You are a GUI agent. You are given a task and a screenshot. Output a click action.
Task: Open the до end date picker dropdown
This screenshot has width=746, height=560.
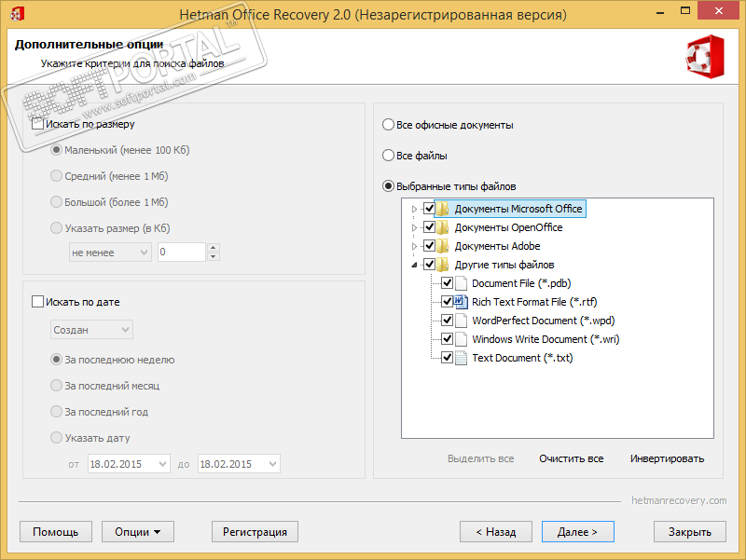click(272, 463)
